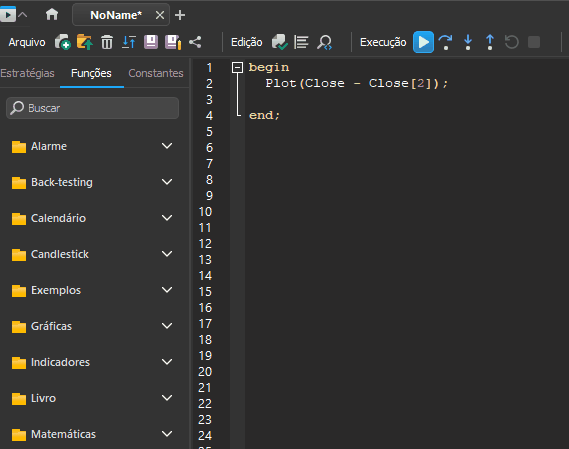Click the Plot(Close - Close[2]) code line
This screenshot has height=449, width=569.
point(357,83)
